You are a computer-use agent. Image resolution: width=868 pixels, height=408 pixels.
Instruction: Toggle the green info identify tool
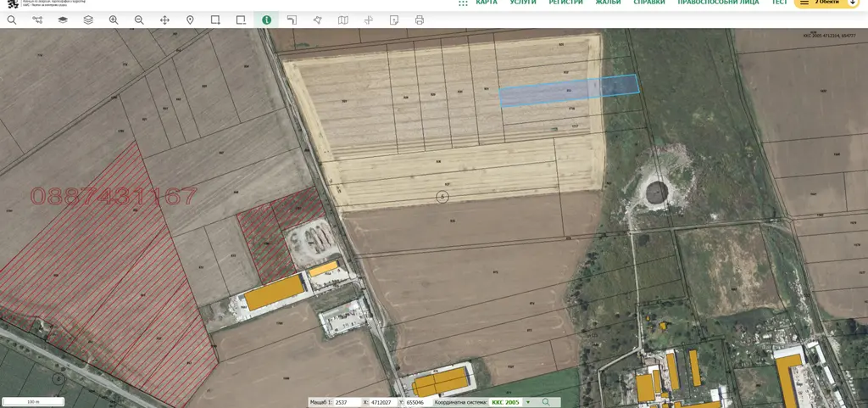click(x=266, y=20)
